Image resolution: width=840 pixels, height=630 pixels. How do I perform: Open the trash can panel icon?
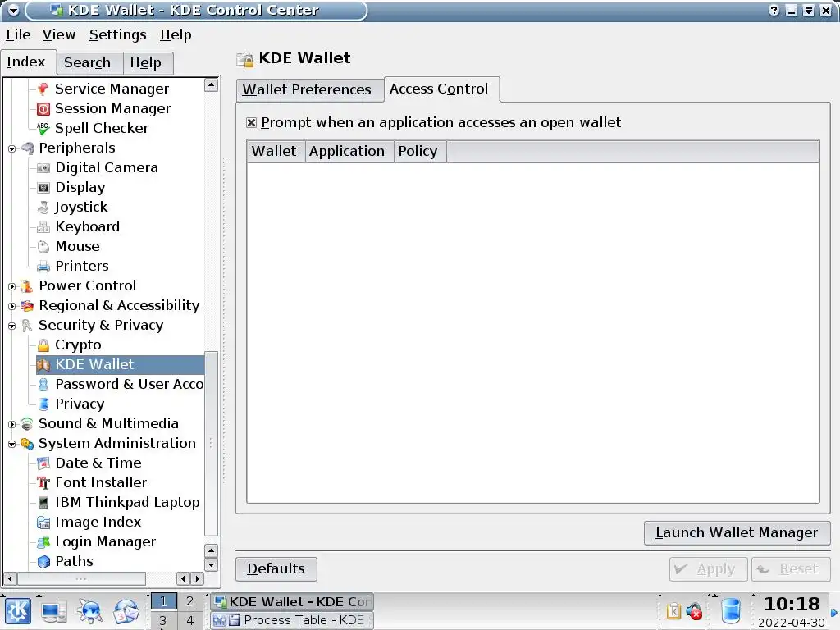[x=731, y=611]
